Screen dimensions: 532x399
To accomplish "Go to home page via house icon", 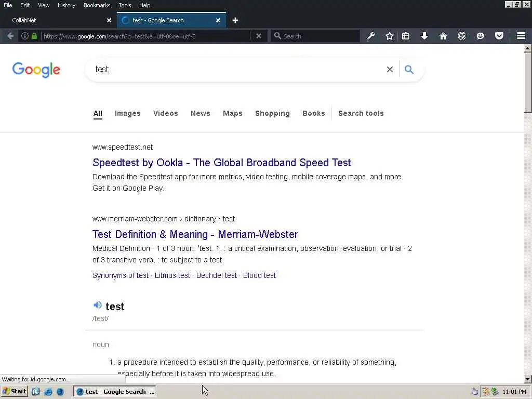I will 443,36.
